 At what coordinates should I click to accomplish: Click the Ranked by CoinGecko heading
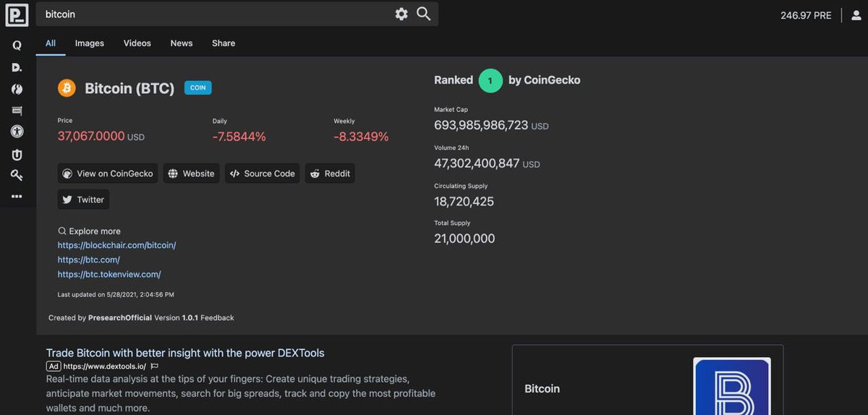[507, 80]
